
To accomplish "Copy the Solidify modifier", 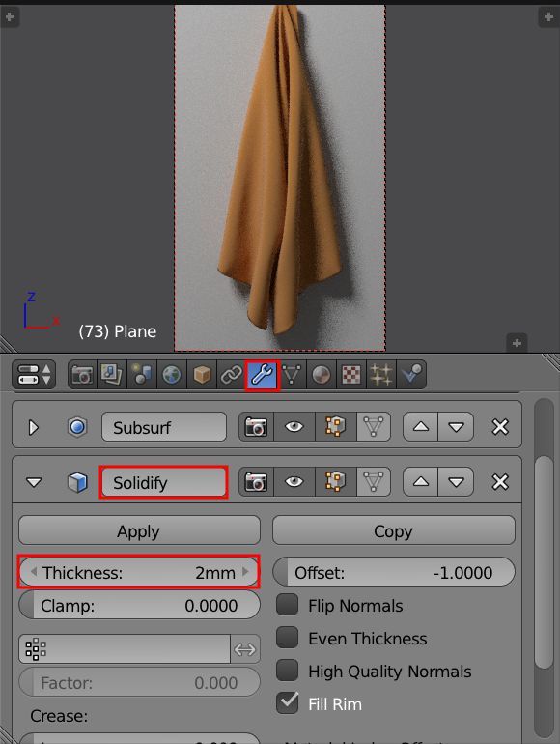I will pos(394,530).
